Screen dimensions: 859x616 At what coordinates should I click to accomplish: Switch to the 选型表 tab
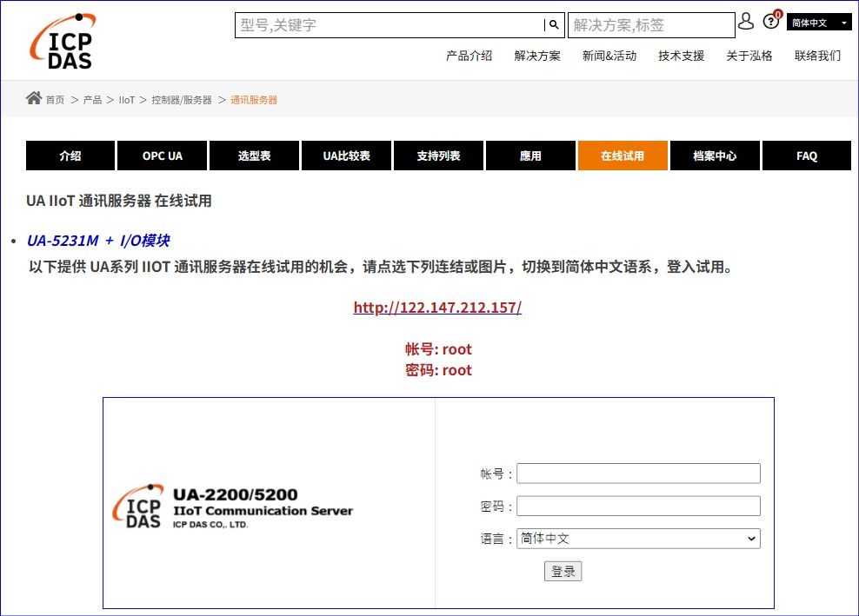tap(255, 156)
